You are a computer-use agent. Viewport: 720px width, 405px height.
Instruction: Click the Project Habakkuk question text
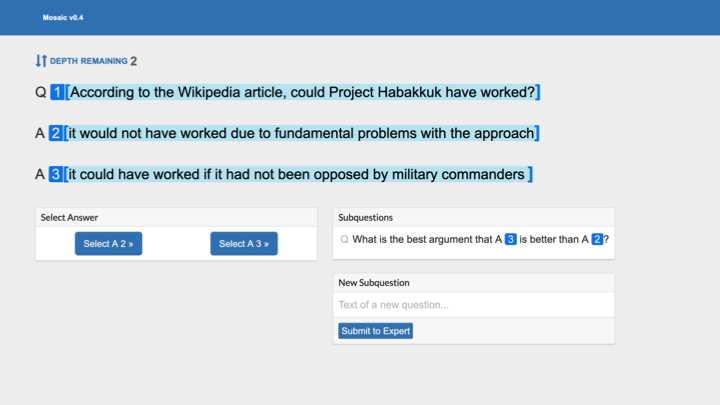pyautogui.click(x=303, y=93)
